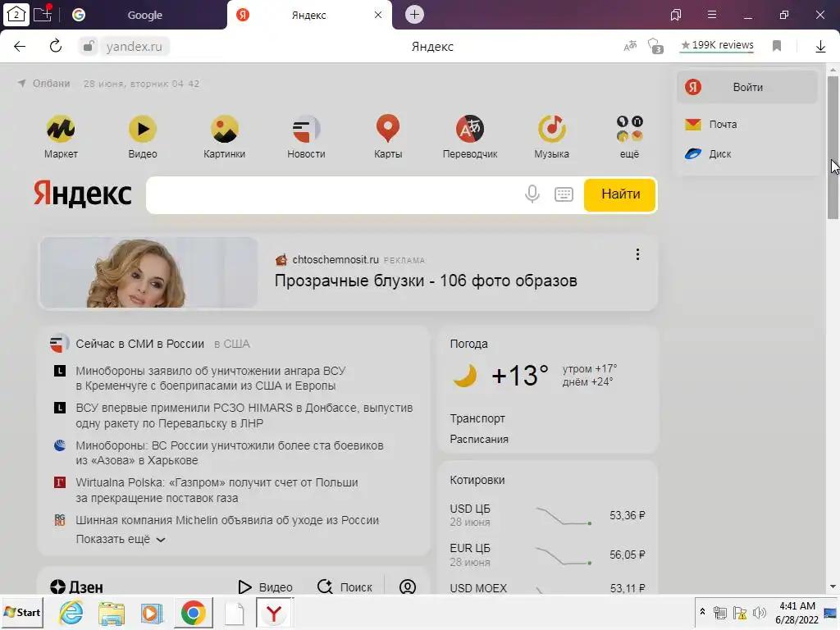Viewport: 840px width, 630px height.
Task: Open ad options three-dot menu
Action: tap(637, 254)
